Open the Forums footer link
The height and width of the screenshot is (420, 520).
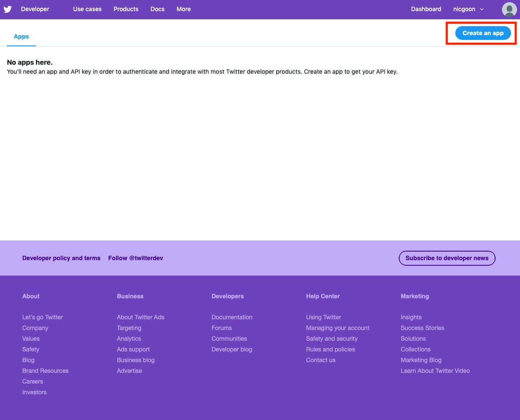221,328
